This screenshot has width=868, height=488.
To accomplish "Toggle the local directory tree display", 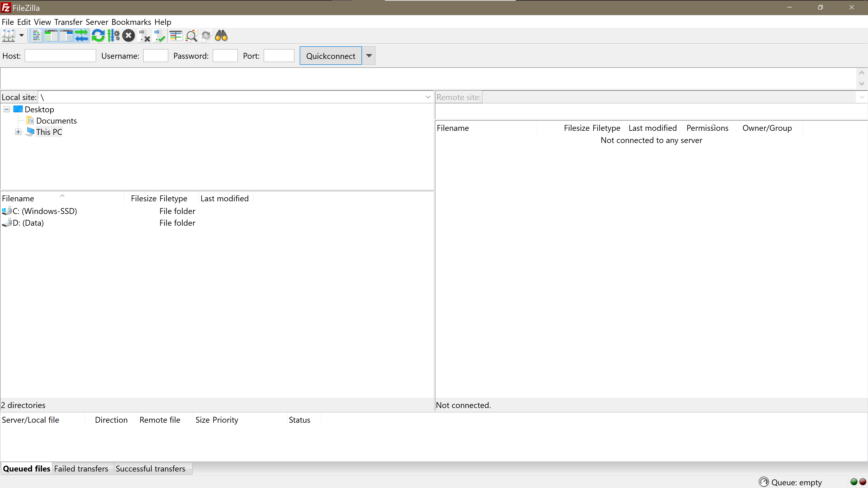I will [51, 35].
